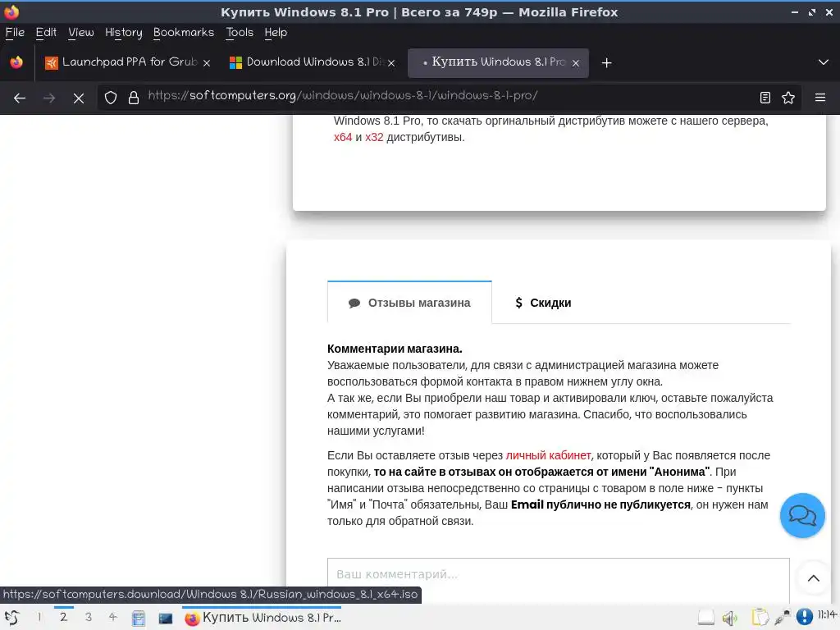Switch to Launchpad PPA for Grub tab
840x630 pixels.
127,62
